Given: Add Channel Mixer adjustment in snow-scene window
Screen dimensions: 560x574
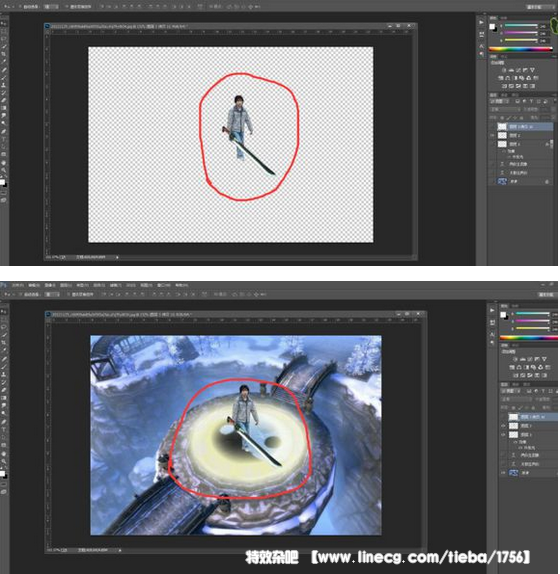Looking at the screenshot, I should pyautogui.click(x=541, y=367).
